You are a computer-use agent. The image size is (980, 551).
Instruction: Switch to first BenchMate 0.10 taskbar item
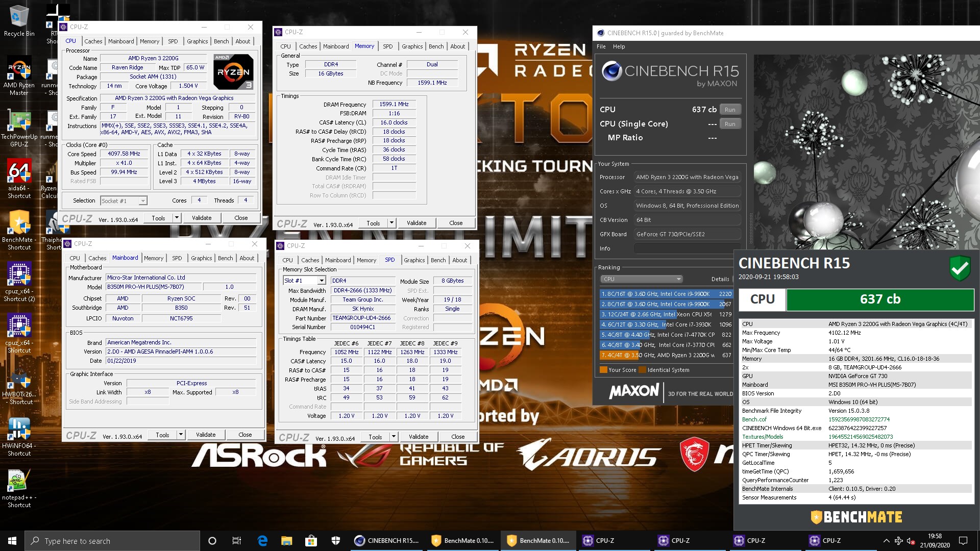462,541
